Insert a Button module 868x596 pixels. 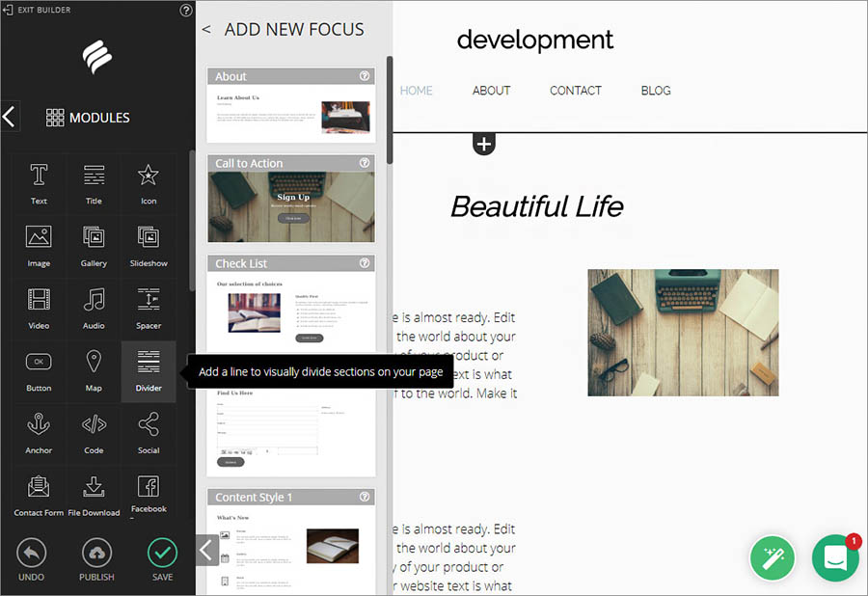pos(39,372)
